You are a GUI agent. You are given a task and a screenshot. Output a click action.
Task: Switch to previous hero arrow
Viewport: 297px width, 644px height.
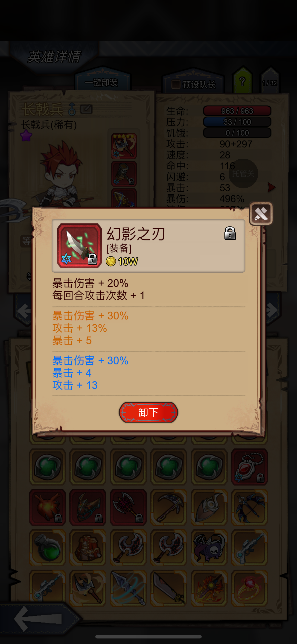click(24, 311)
